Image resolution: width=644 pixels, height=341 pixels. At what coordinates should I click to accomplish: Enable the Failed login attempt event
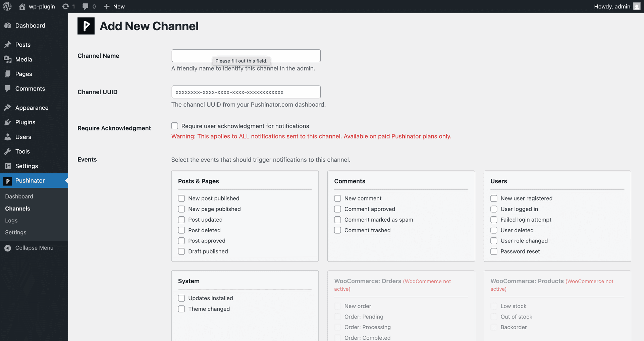coord(494,220)
